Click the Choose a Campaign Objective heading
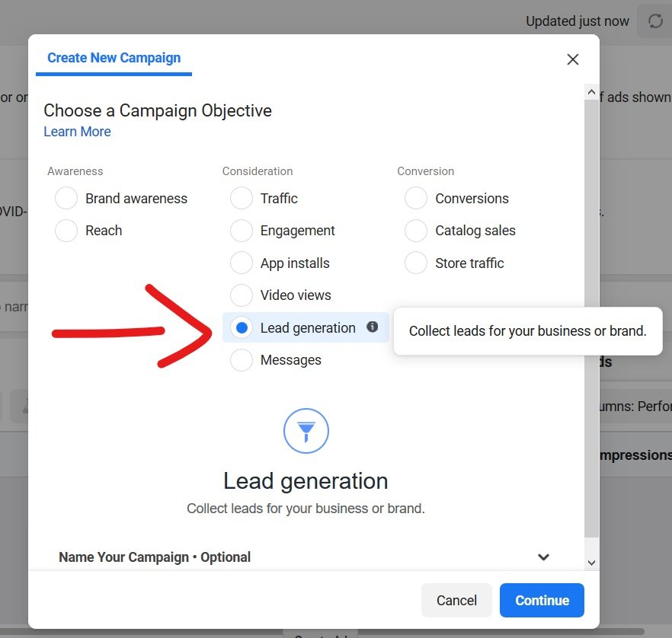 (158, 111)
